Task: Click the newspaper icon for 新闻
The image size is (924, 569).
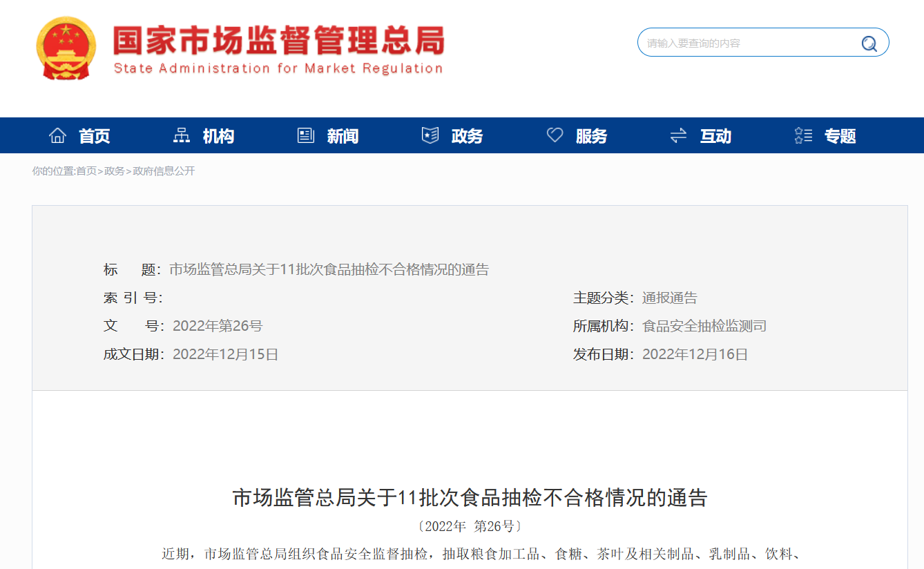Action: (x=306, y=135)
